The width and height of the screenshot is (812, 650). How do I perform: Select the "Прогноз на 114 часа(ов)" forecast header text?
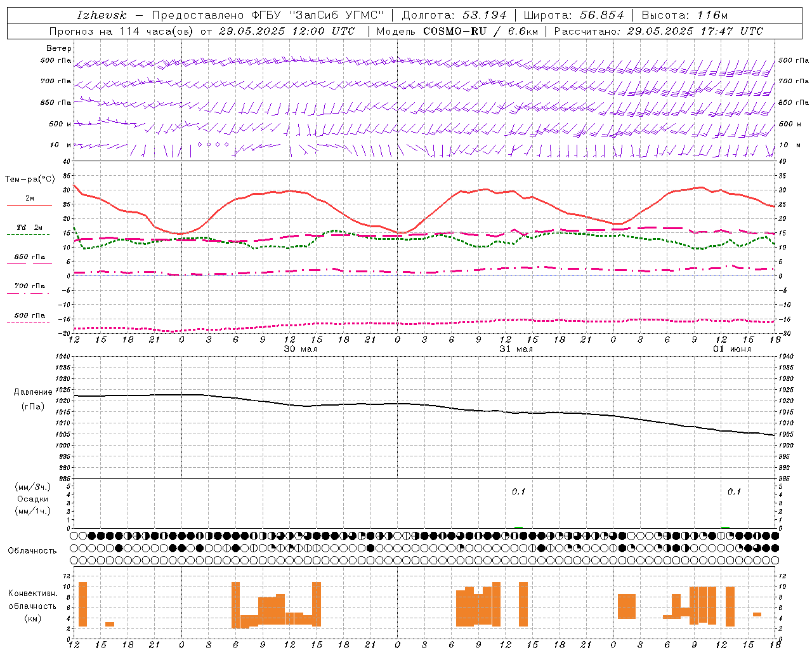click(122, 31)
